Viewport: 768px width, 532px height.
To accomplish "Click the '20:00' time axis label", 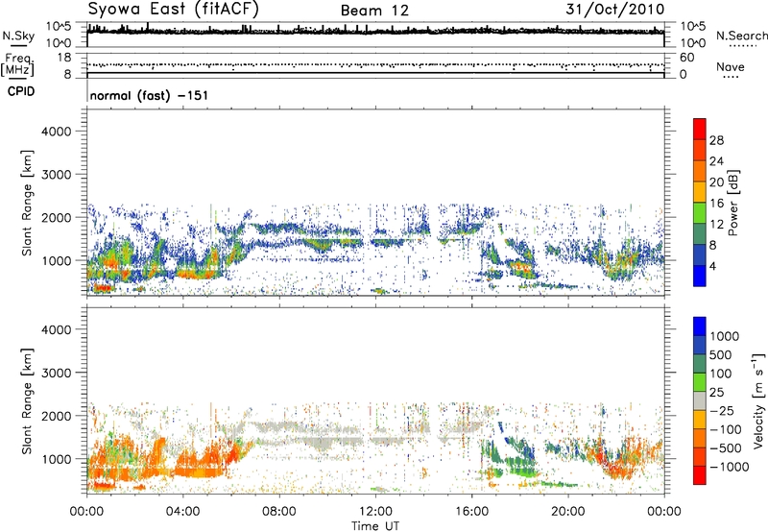I will (567, 512).
